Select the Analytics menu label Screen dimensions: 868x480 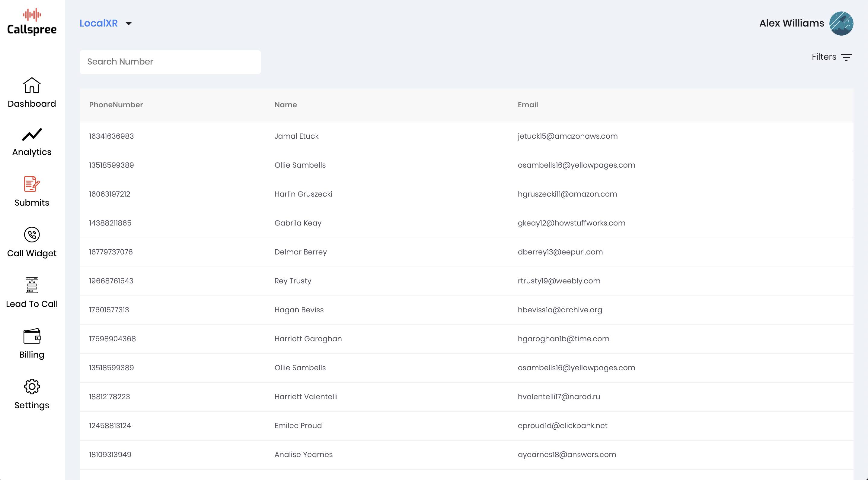(32, 152)
